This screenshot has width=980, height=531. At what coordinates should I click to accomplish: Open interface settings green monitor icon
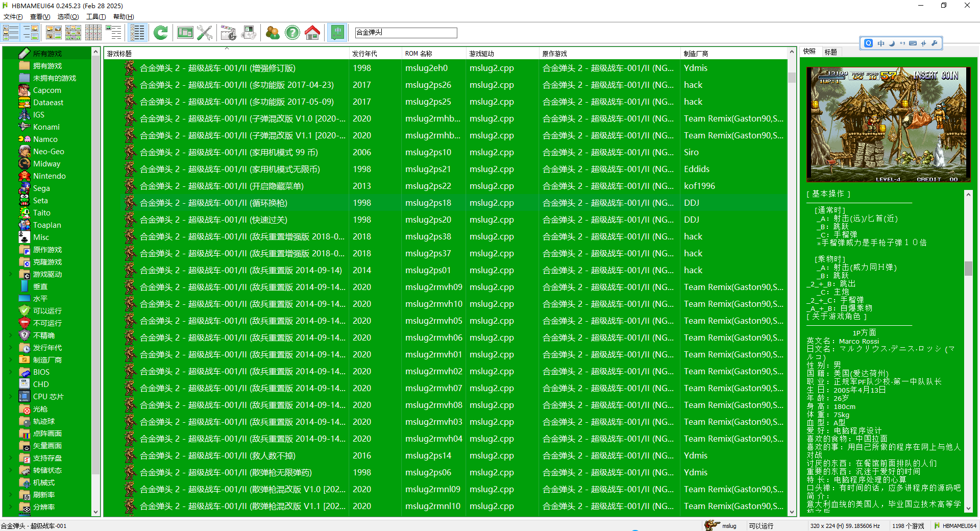[x=185, y=32]
